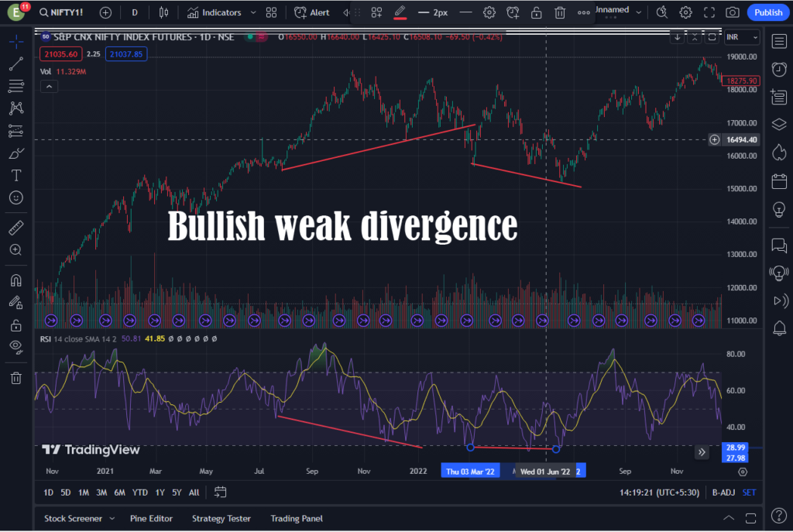Collapse the indicator legend arrow
The height and width of the screenshot is (532, 793).
point(49,87)
